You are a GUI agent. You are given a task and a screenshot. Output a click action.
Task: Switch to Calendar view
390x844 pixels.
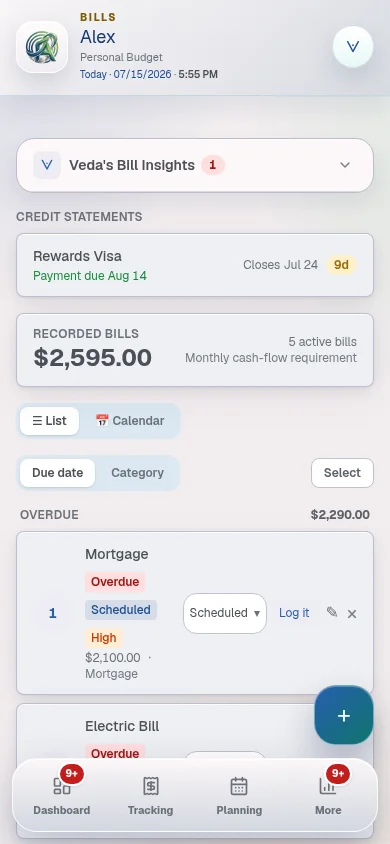coord(130,421)
